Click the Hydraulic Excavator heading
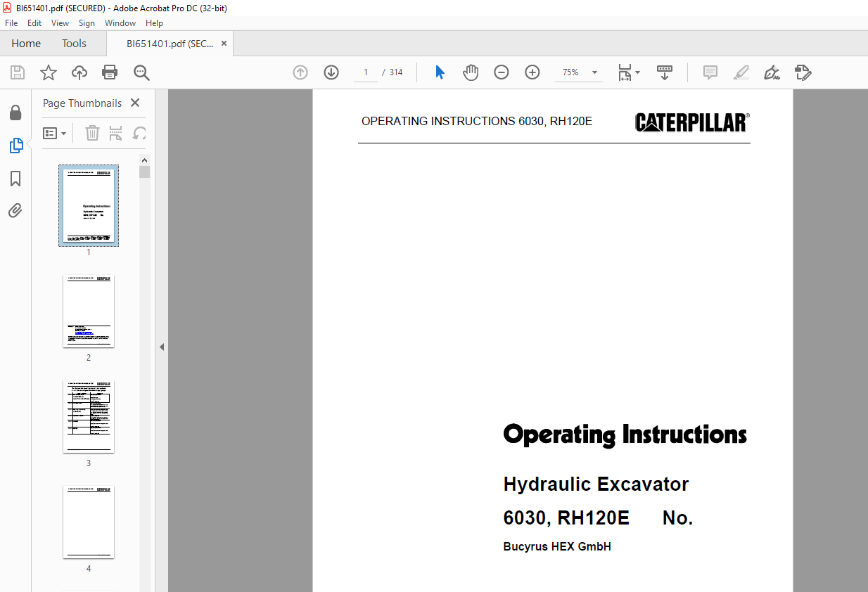Image resolution: width=868 pixels, height=592 pixels. click(596, 484)
